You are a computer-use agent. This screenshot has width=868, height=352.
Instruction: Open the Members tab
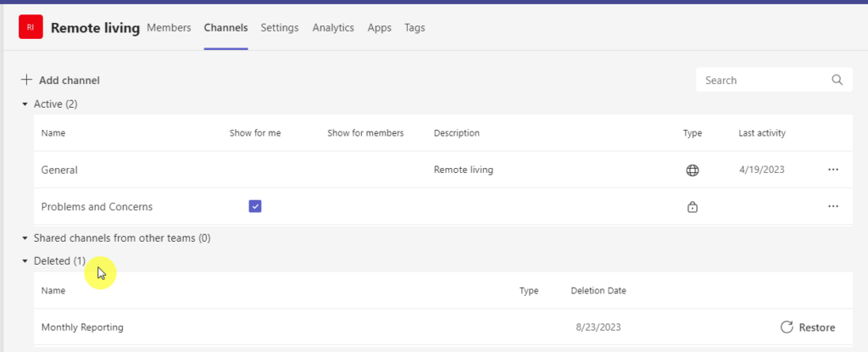point(169,28)
